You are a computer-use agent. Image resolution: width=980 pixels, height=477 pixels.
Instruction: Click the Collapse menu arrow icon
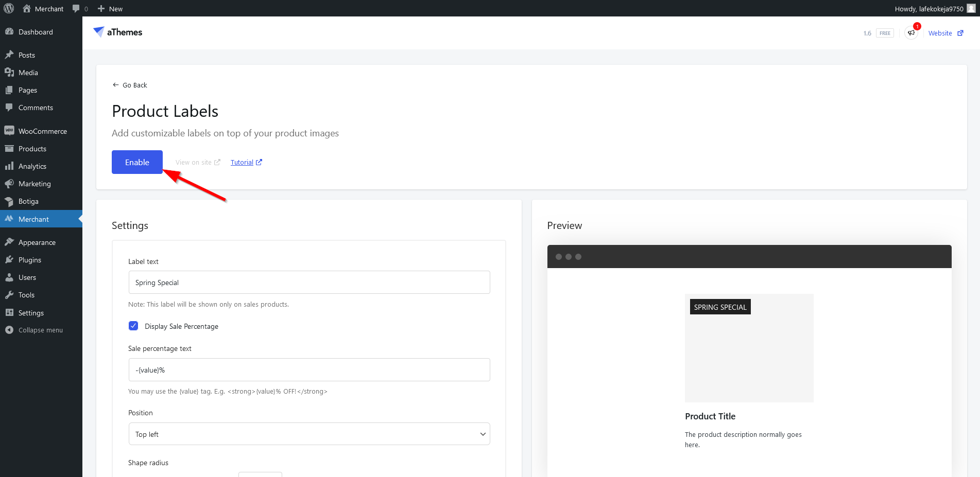point(9,330)
